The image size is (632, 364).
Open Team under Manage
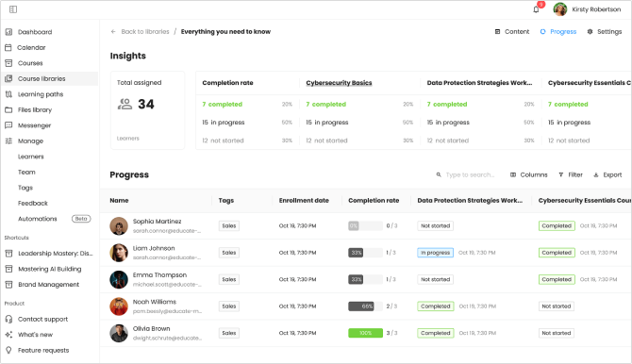[x=26, y=173]
